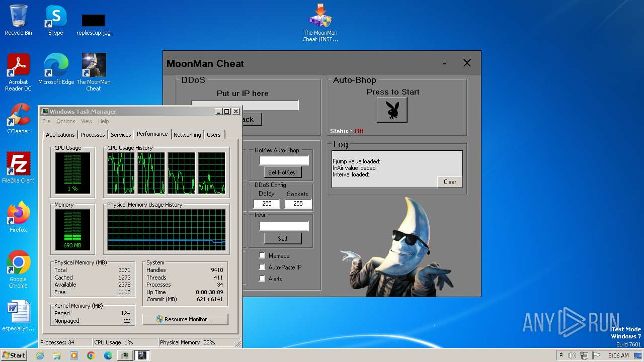
Task: Click the 'Fjump value loaded:' log line
Action: (x=356, y=161)
